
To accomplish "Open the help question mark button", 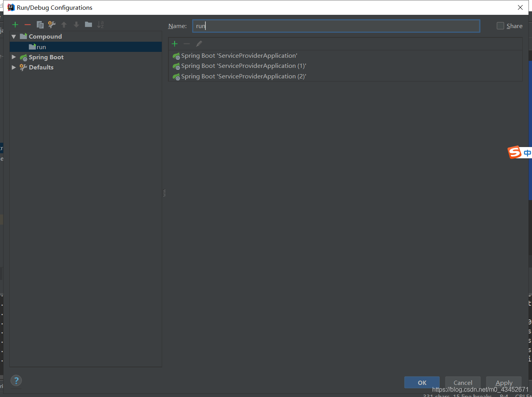I will [x=16, y=381].
